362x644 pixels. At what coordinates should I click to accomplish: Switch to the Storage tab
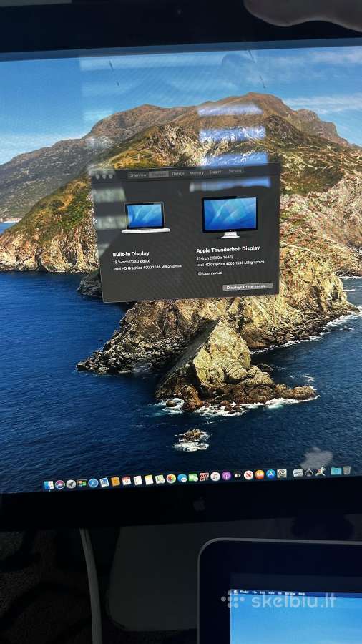(177, 174)
